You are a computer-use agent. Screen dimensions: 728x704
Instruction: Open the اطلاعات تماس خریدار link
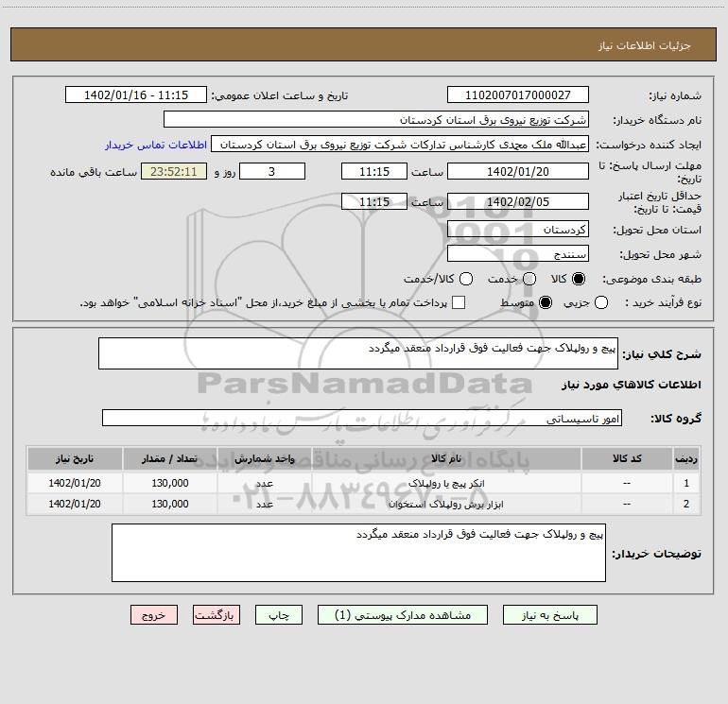(x=156, y=145)
